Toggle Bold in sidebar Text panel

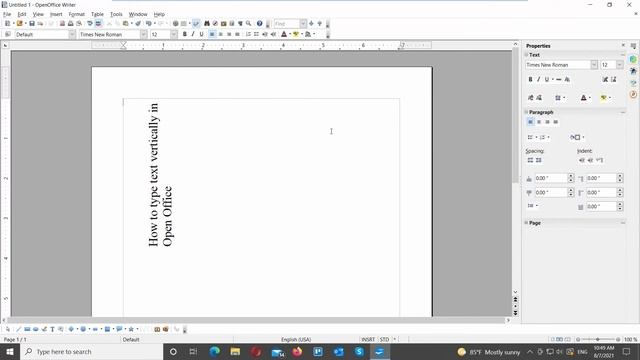(x=530, y=79)
